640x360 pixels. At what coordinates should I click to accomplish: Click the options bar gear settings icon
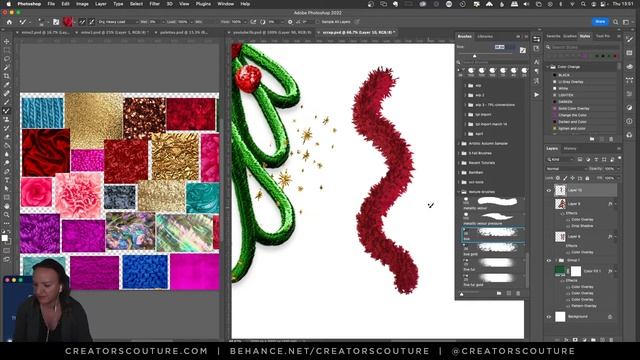coord(290,22)
